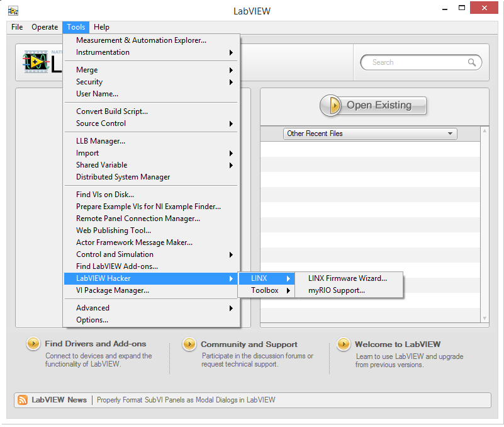504x427 pixels.
Task: Choose User Name... from Tools menu
Action: (x=151, y=94)
